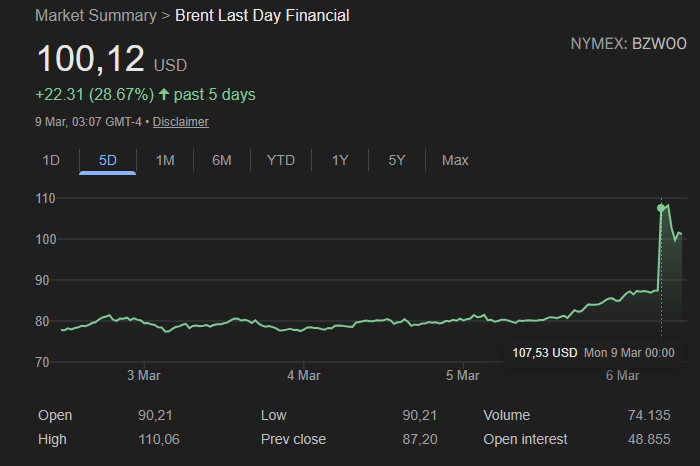Open the Disclaimer link
Screen dimensions: 700x466
coord(180,122)
